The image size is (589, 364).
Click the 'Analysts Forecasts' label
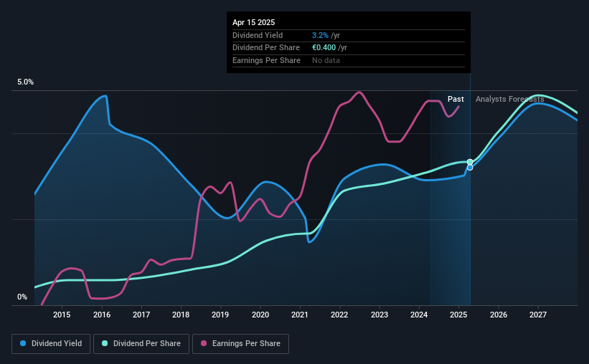[510, 99]
